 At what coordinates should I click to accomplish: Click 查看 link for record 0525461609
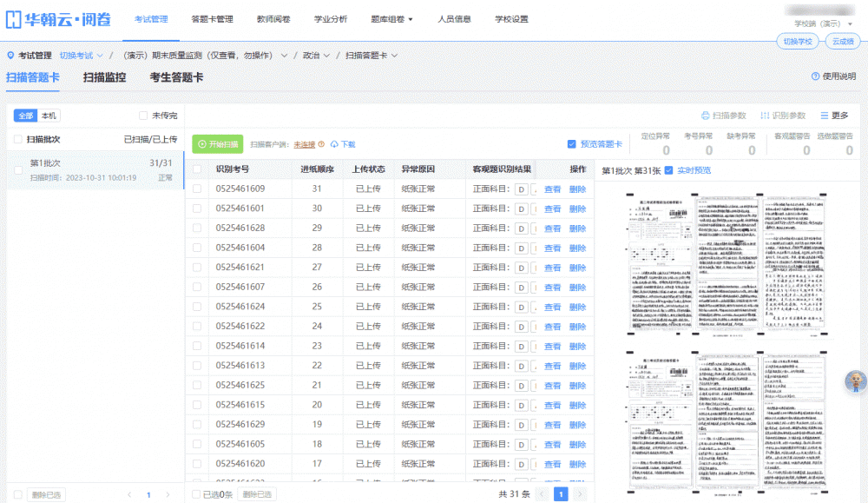pyautogui.click(x=552, y=189)
